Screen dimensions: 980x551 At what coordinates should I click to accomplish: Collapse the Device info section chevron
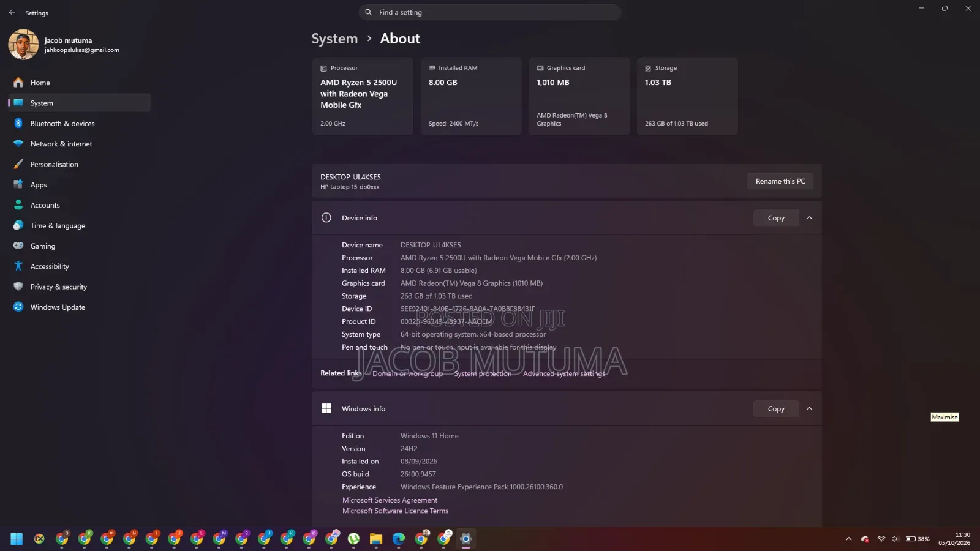click(x=810, y=218)
